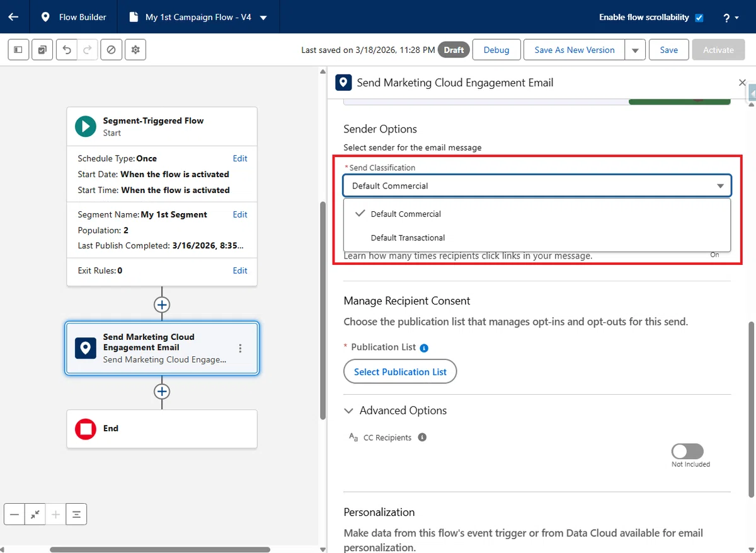Click the auto-layout canvas icon
This screenshot has width=756, height=553.
tap(76, 515)
